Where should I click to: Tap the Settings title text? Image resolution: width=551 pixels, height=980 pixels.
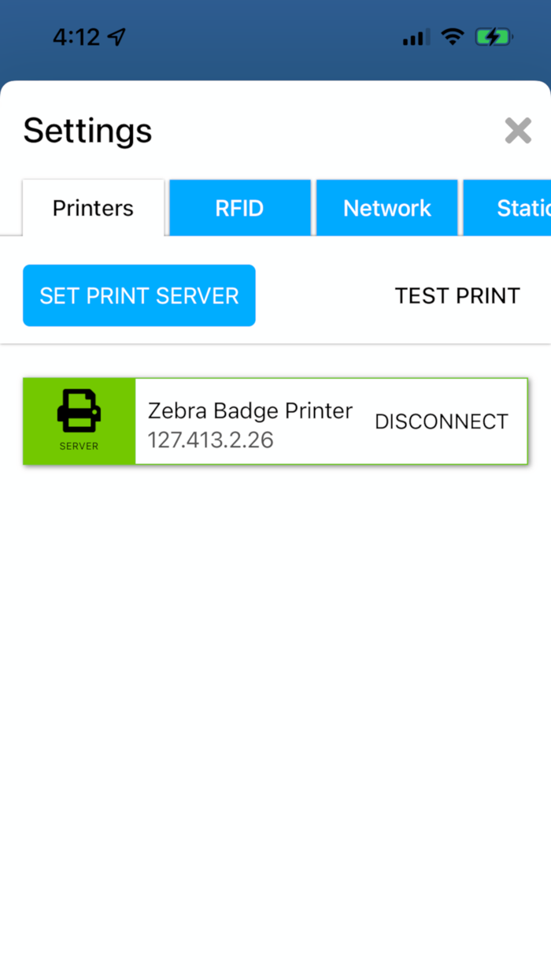[x=87, y=131]
